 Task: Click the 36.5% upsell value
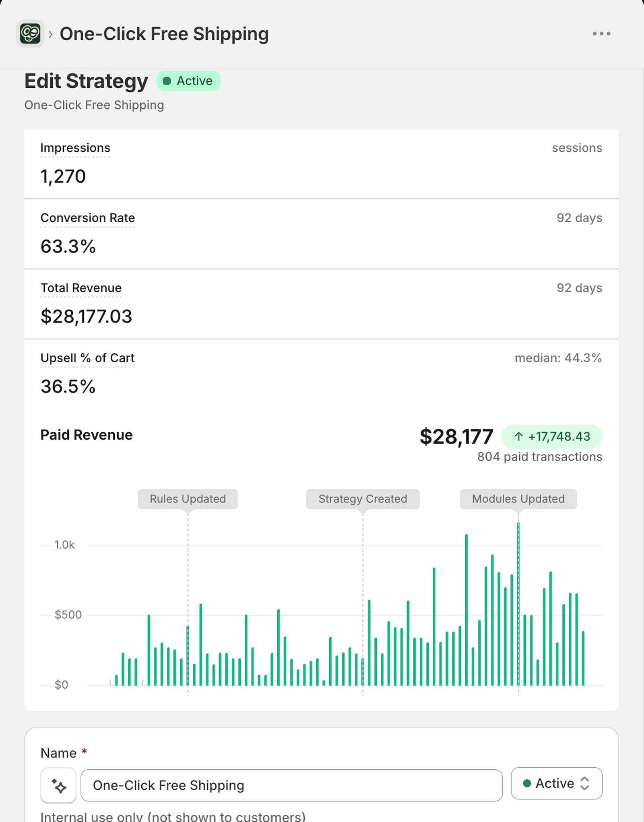68,386
